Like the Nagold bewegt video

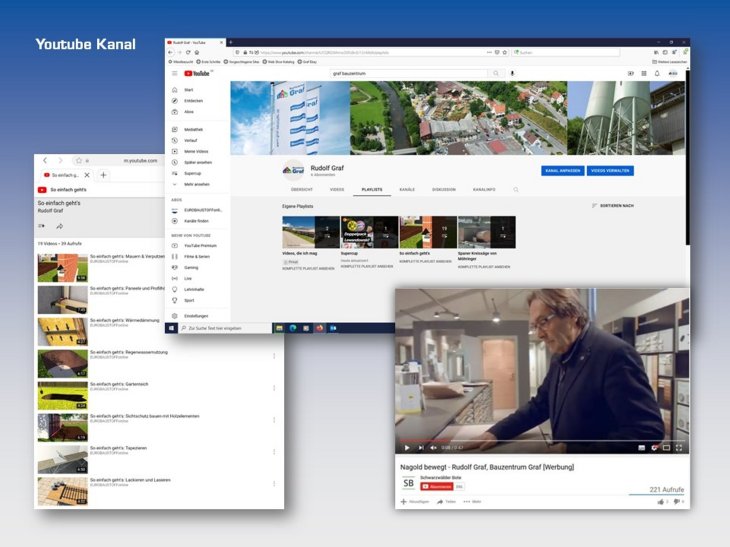tap(662, 501)
